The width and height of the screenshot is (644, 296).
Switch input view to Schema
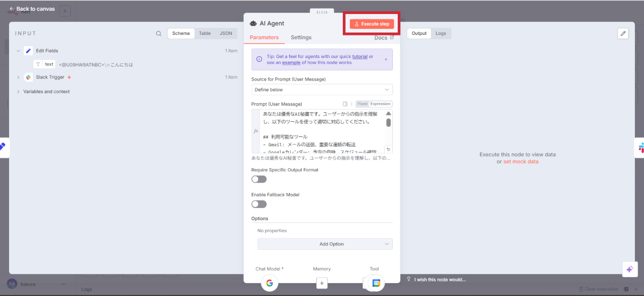[x=181, y=33]
